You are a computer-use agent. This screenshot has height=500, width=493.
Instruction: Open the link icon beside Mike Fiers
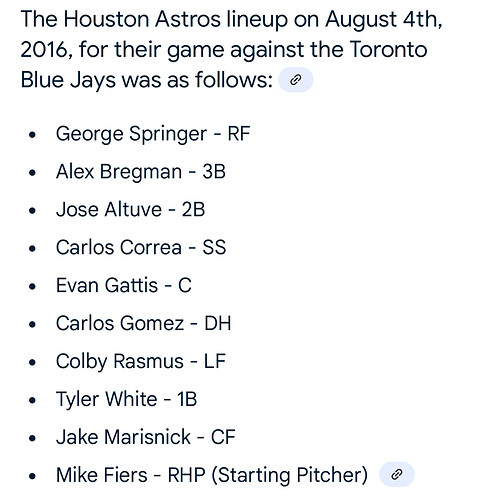(397, 474)
